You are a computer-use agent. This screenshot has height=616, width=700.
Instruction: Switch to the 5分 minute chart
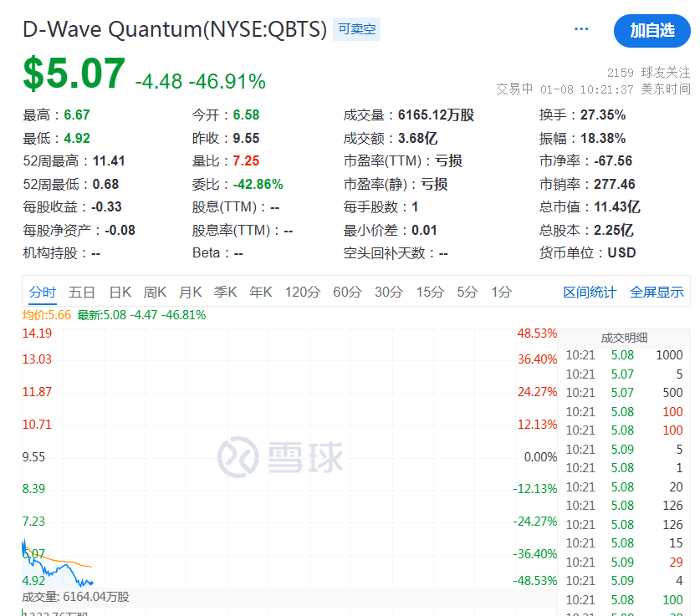[x=467, y=292]
